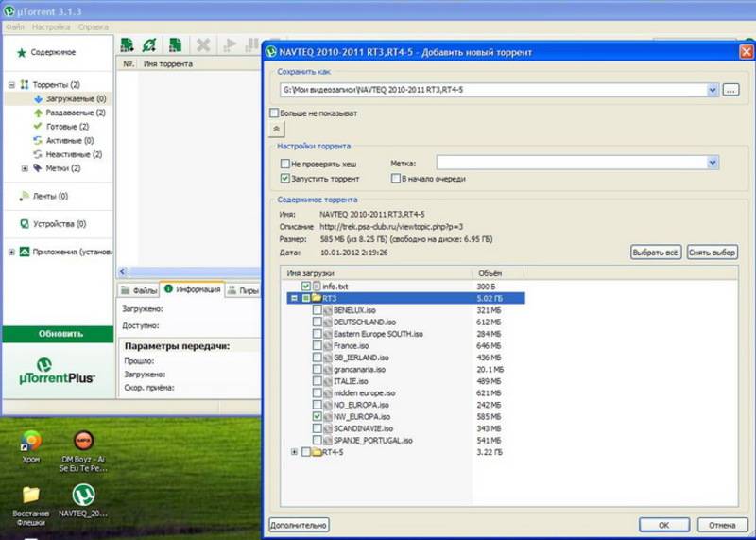Expand the RT4-5 folder in file tree

[x=294, y=452]
